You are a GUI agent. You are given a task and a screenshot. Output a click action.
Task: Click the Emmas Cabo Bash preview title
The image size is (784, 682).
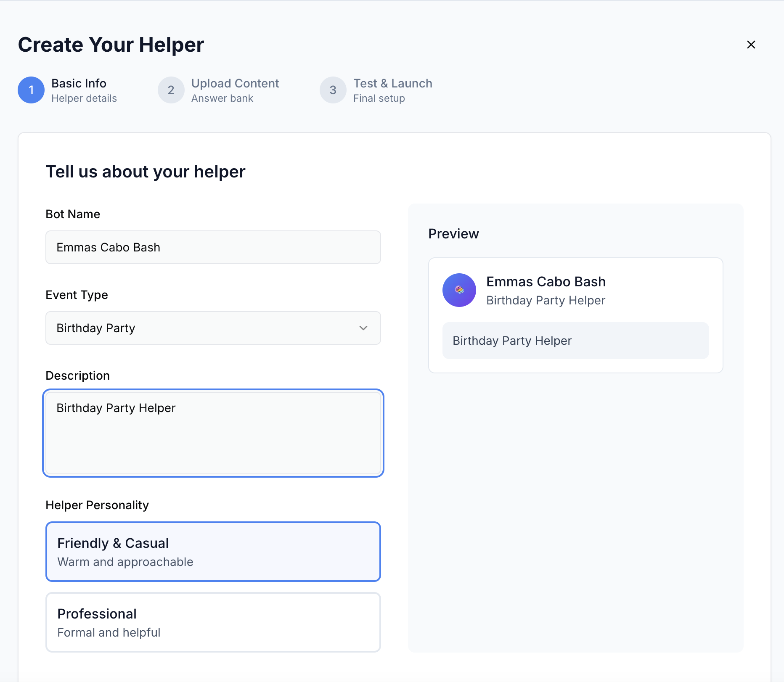click(x=546, y=282)
